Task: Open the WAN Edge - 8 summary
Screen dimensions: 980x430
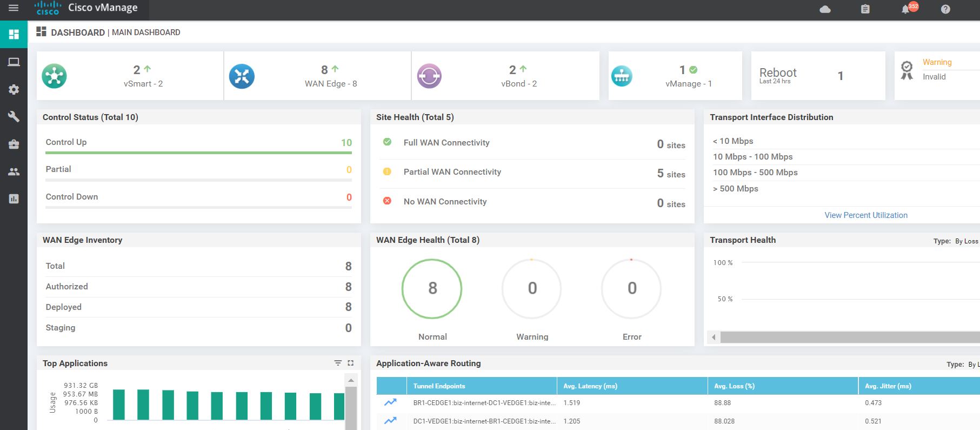Action: click(x=330, y=76)
